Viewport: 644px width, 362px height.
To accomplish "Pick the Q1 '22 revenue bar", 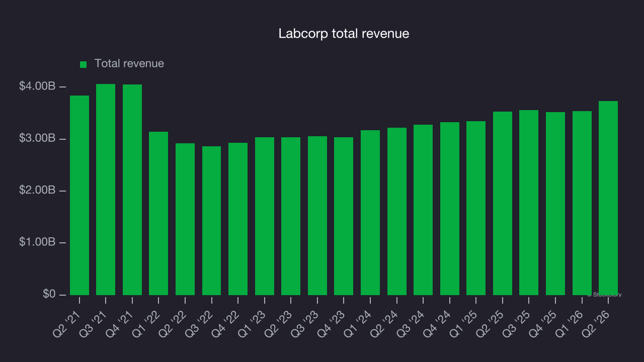I will point(158,213).
